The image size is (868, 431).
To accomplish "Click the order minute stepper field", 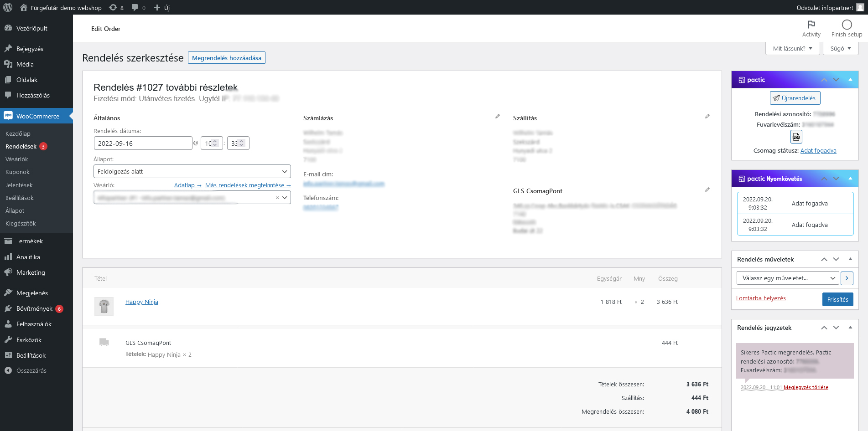I will (x=238, y=143).
